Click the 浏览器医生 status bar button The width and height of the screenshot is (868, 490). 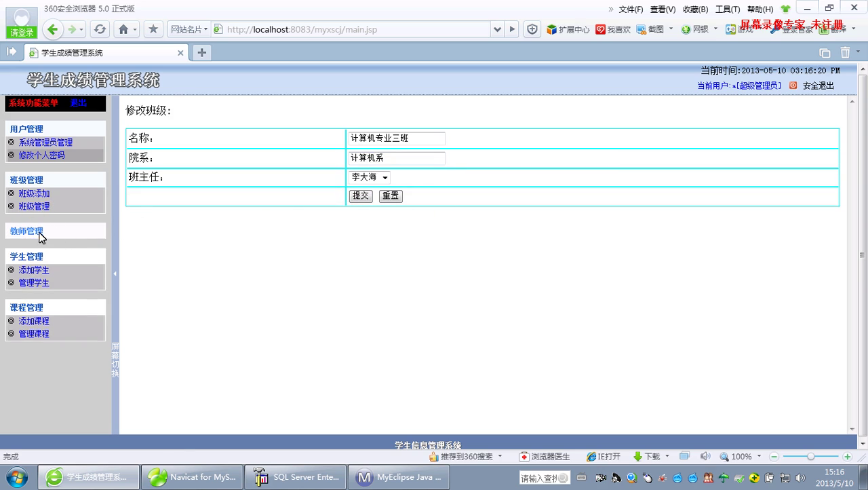(x=545, y=457)
